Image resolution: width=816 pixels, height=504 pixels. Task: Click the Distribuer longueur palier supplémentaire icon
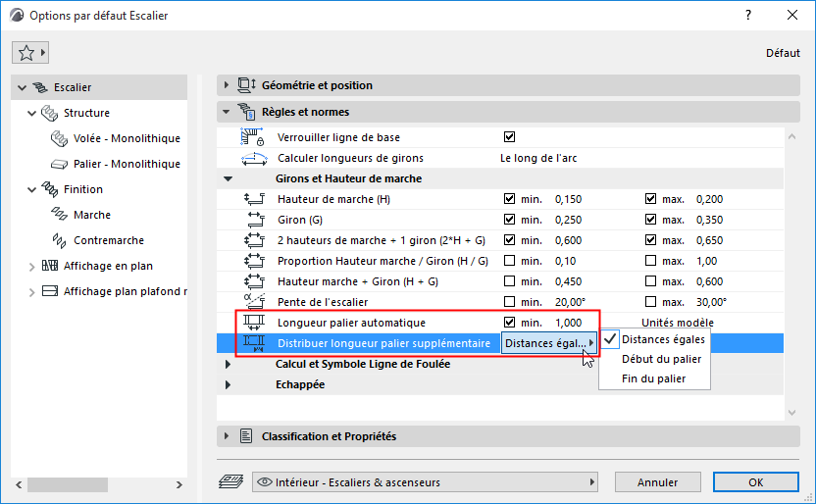pyautogui.click(x=254, y=343)
